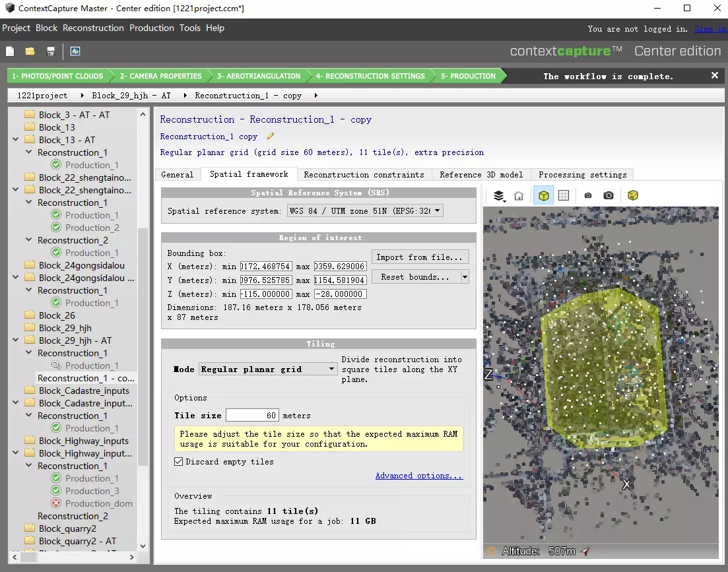Switch to the Reference 3D model tab
The width and height of the screenshot is (728, 572).
[481, 175]
